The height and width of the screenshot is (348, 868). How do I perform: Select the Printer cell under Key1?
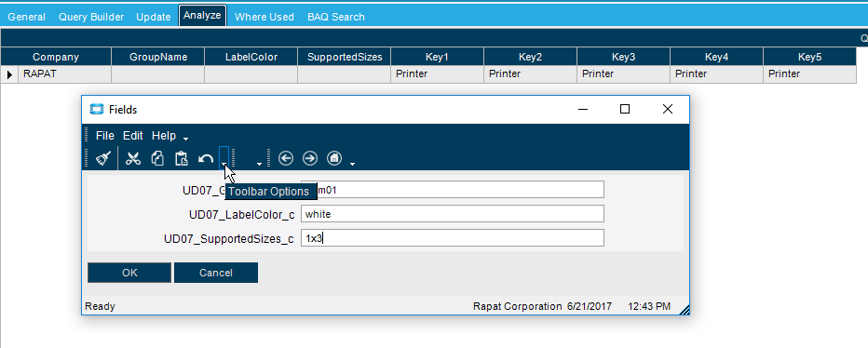click(x=438, y=74)
